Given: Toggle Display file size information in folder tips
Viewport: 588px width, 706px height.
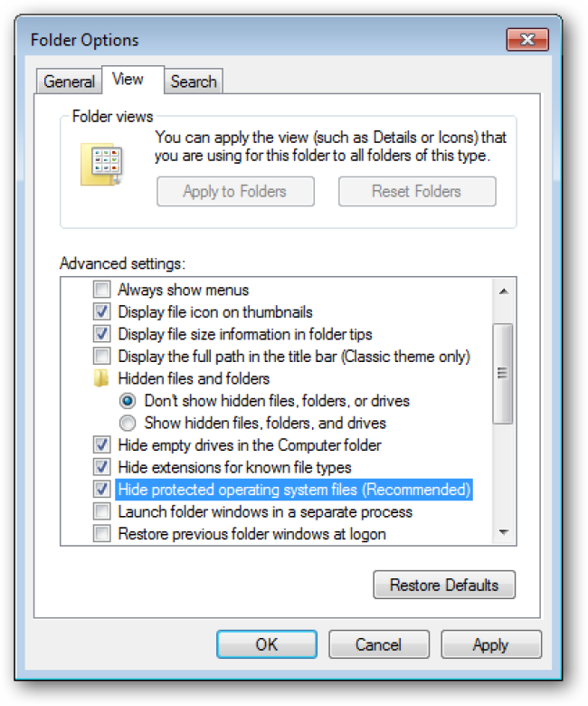Looking at the screenshot, I should (x=101, y=334).
